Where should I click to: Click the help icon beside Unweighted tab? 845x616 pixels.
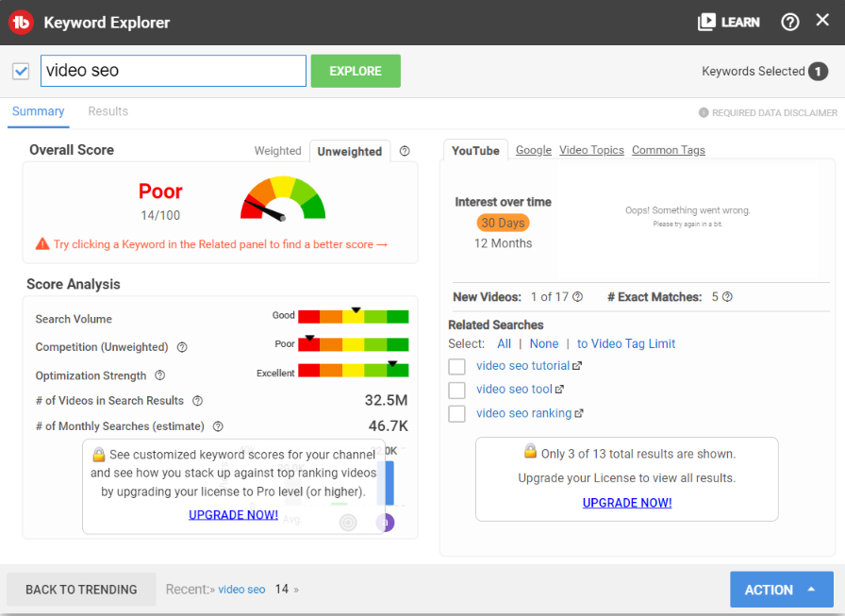click(x=405, y=150)
